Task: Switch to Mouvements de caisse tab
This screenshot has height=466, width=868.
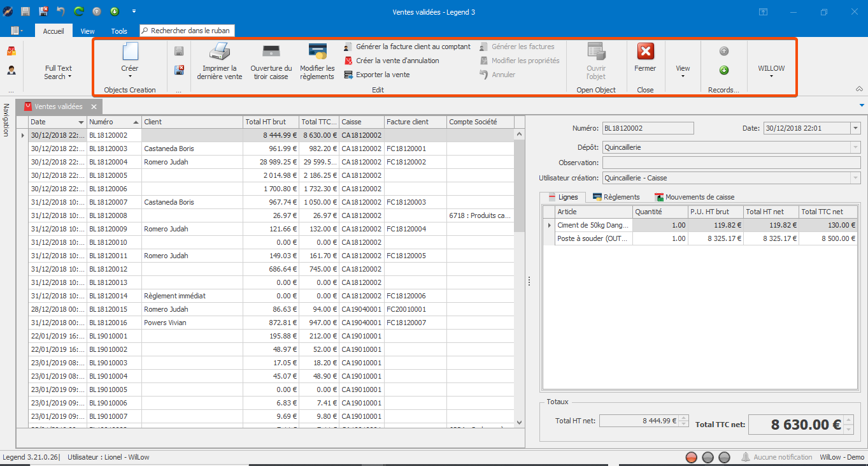Action: (x=694, y=197)
